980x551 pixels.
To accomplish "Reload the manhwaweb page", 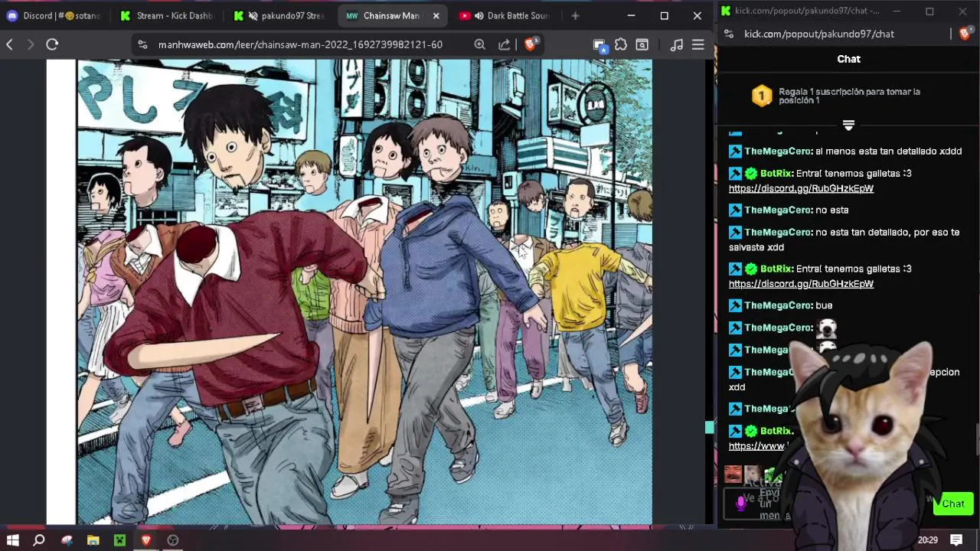I will coord(52,44).
